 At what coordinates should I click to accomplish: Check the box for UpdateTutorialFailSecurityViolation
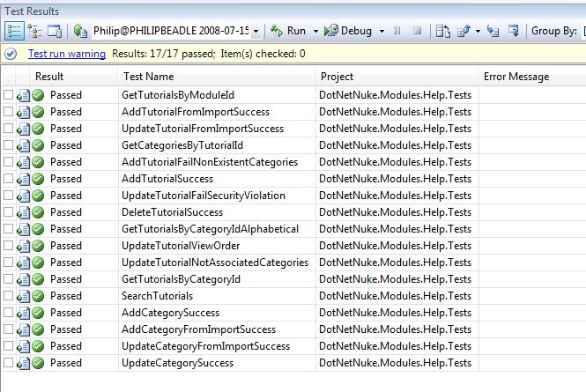click(x=8, y=196)
